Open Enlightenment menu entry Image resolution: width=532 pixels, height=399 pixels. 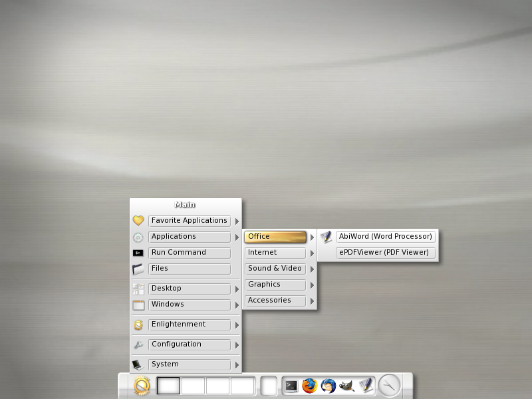pos(190,325)
